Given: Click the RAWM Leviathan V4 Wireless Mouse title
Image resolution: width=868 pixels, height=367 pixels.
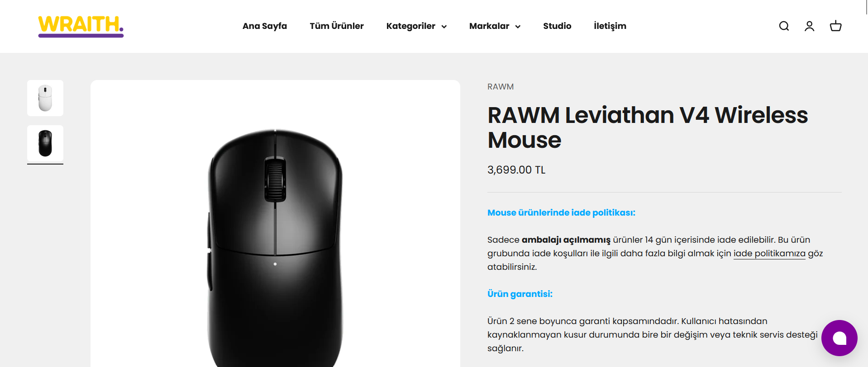Looking at the screenshot, I should [x=648, y=127].
